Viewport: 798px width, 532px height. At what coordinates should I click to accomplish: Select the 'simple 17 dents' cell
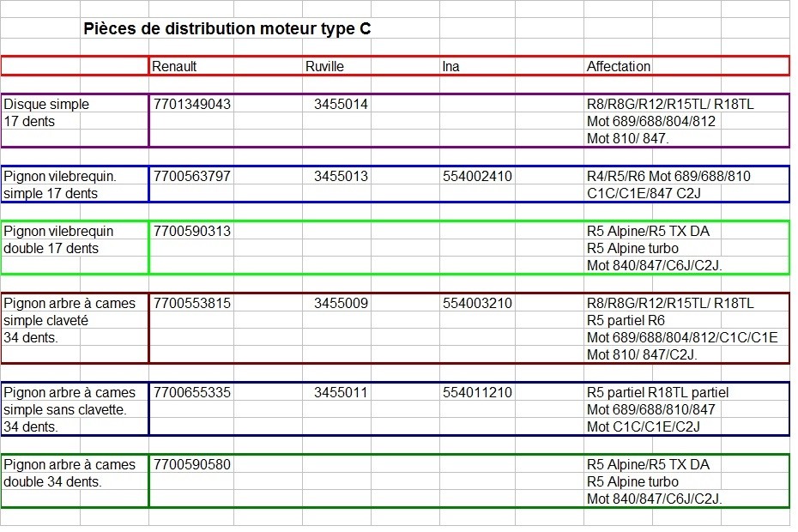pos(51,194)
